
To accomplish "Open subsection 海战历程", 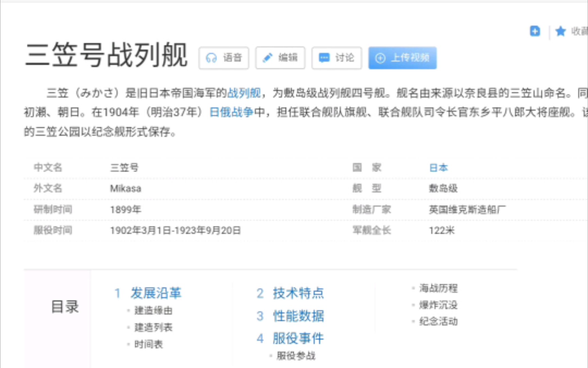I will click(x=438, y=288).
